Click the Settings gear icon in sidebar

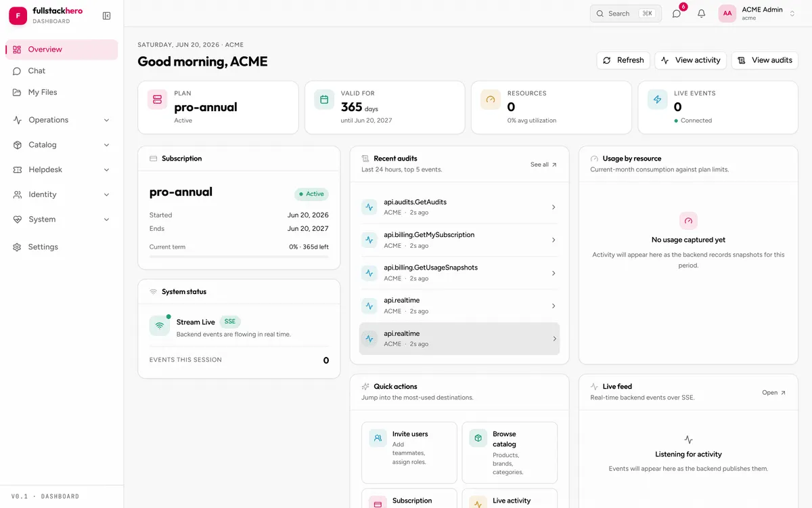(17, 247)
